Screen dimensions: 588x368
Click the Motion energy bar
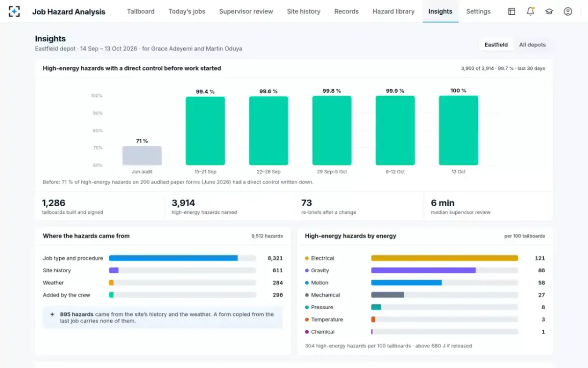444,283
